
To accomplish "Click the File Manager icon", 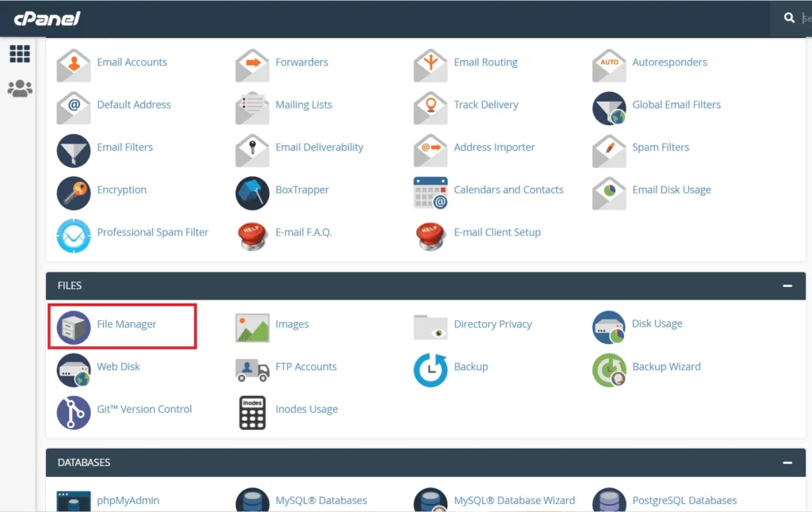I will pyautogui.click(x=74, y=327).
